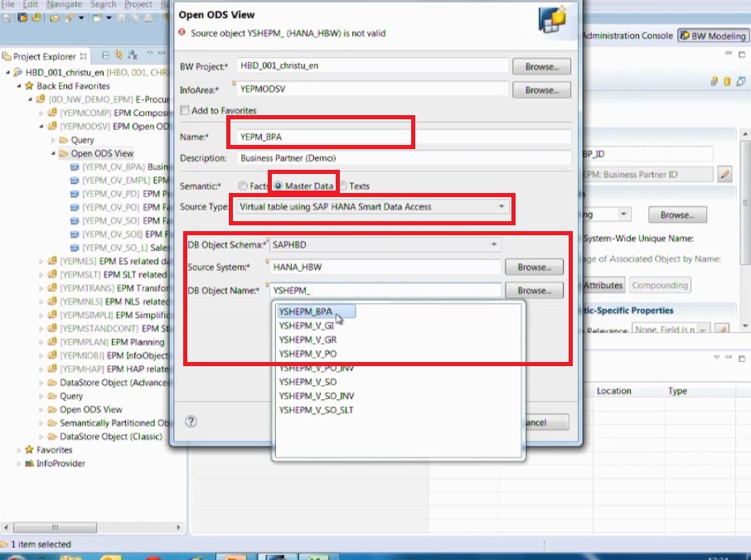Image resolution: width=751 pixels, height=560 pixels.
Task: Collapse All in Project Explorer
Action: click(106, 54)
